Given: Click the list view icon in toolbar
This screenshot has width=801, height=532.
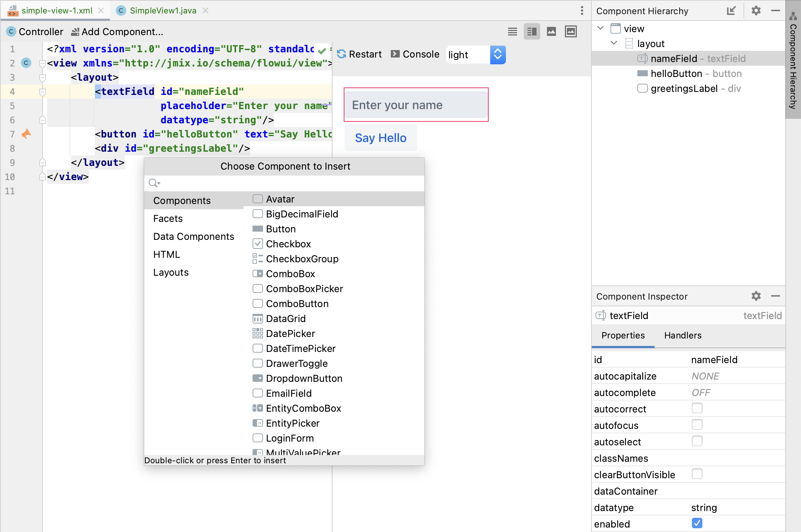Looking at the screenshot, I should (x=512, y=31).
